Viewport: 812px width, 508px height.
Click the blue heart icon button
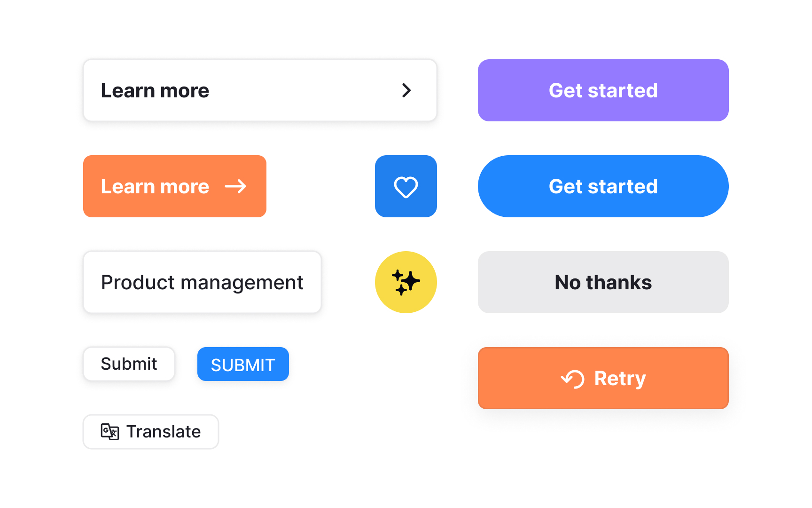pyautogui.click(x=406, y=186)
